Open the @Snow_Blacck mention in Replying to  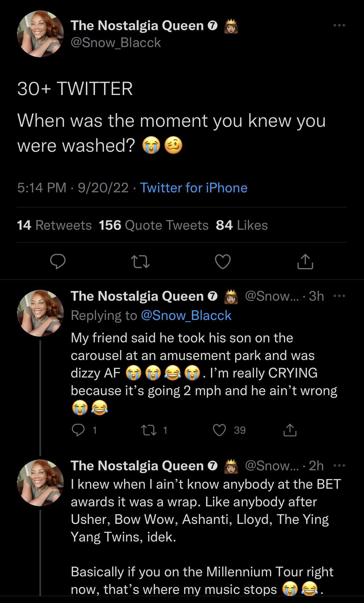click(186, 315)
